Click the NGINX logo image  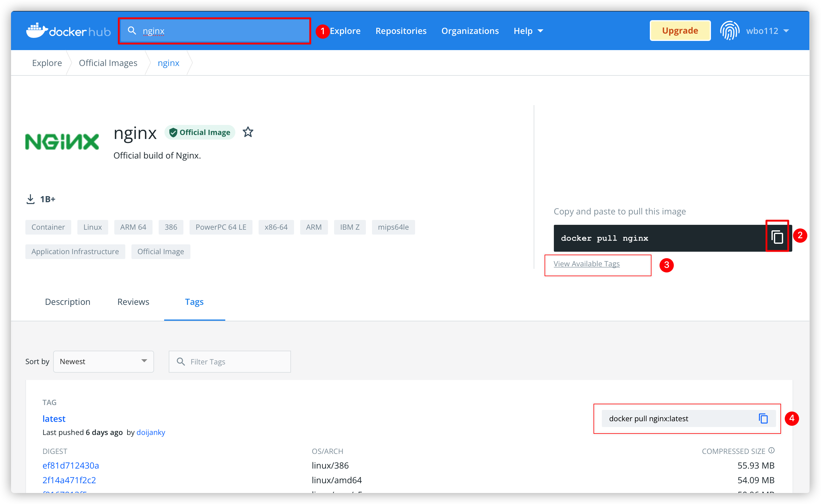coord(62,142)
